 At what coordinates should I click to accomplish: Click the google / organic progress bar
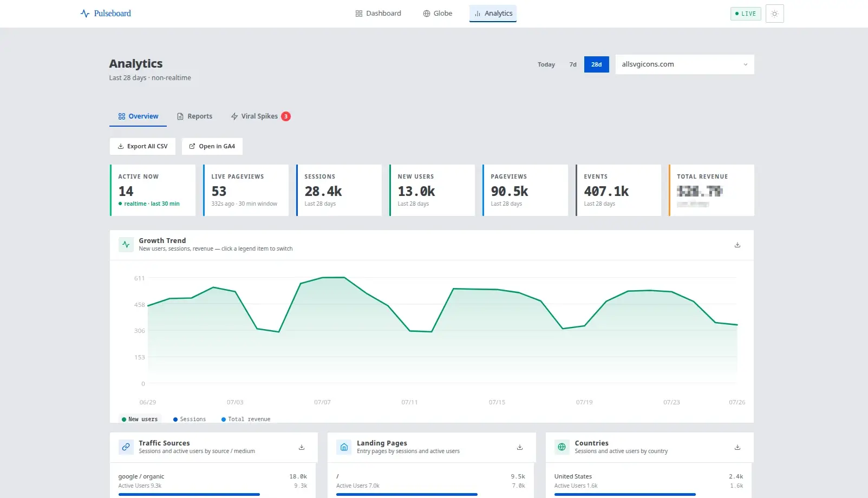[189, 494]
